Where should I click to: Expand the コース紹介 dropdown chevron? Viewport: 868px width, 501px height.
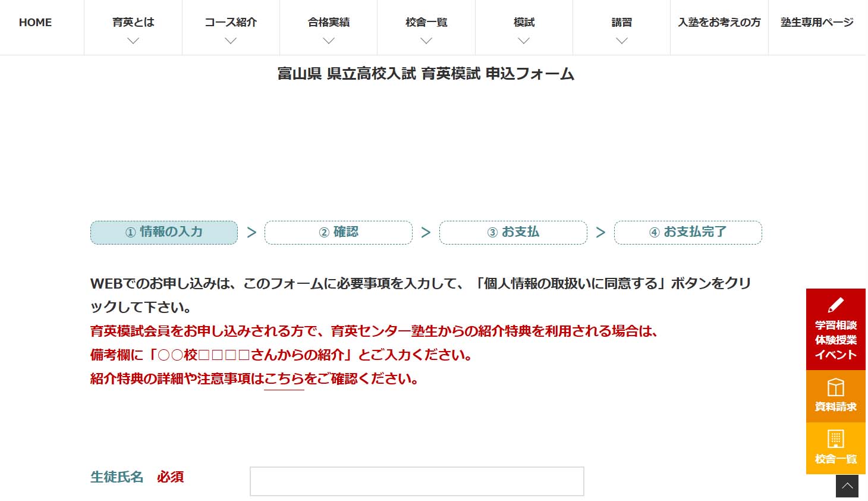[231, 41]
